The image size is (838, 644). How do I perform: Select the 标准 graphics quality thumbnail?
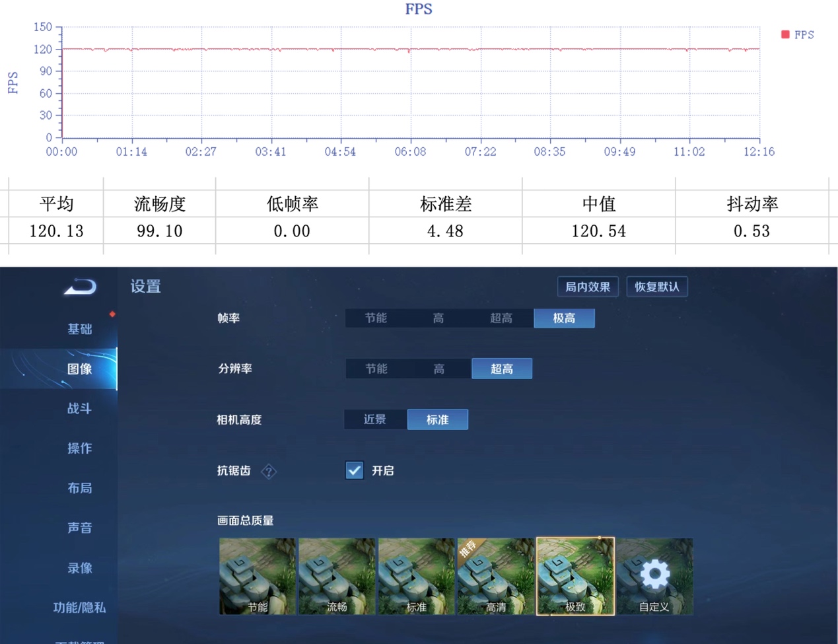click(x=416, y=577)
